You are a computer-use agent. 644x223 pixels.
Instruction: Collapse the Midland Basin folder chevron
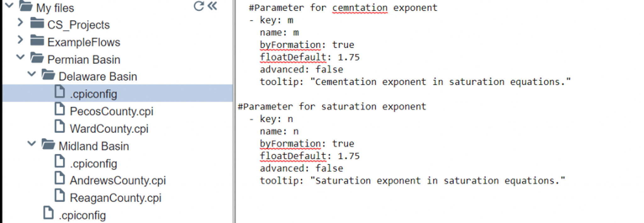[31, 144]
